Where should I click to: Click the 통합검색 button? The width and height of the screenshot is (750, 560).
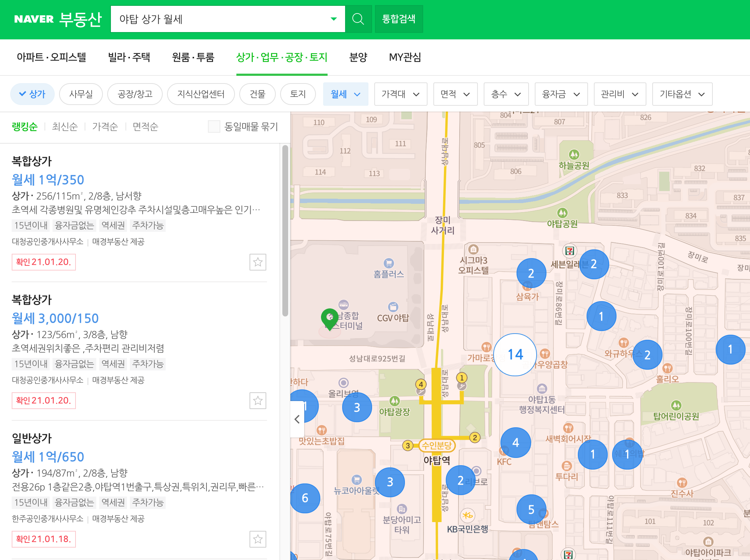click(398, 19)
